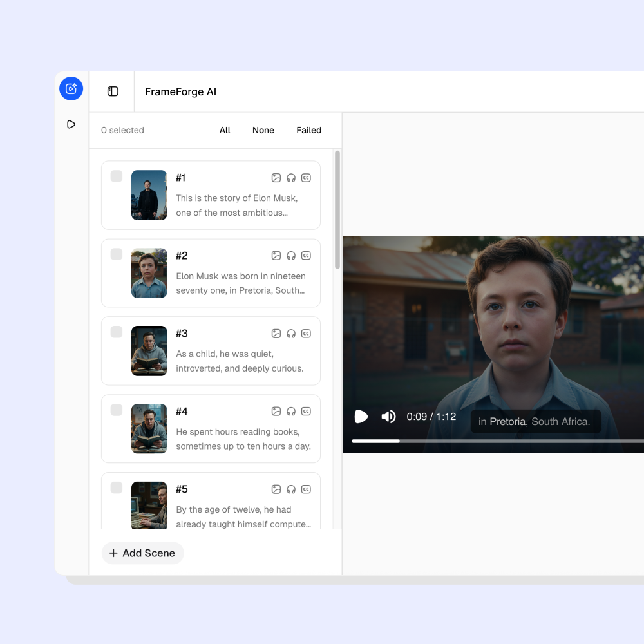Select the Failed scenes filter
This screenshot has width=644, height=644.
click(x=309, y=130)
